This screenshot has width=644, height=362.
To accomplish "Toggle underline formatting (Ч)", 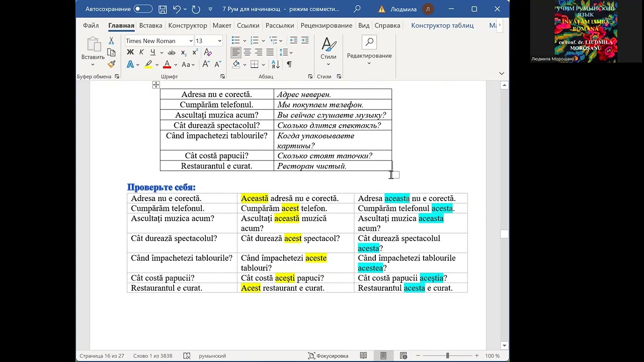I will coord(152,52).
